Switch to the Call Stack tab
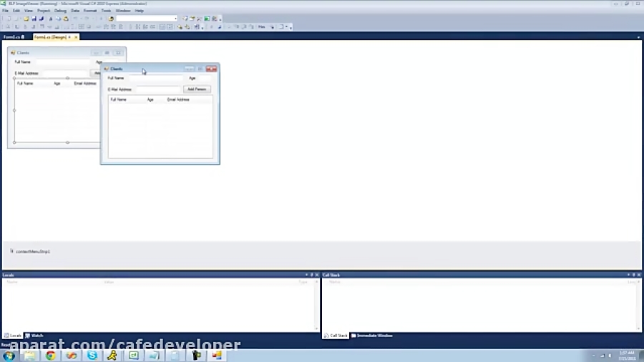Screen dimensions: 644x362 pyautogui.click(x=336, y=336)
